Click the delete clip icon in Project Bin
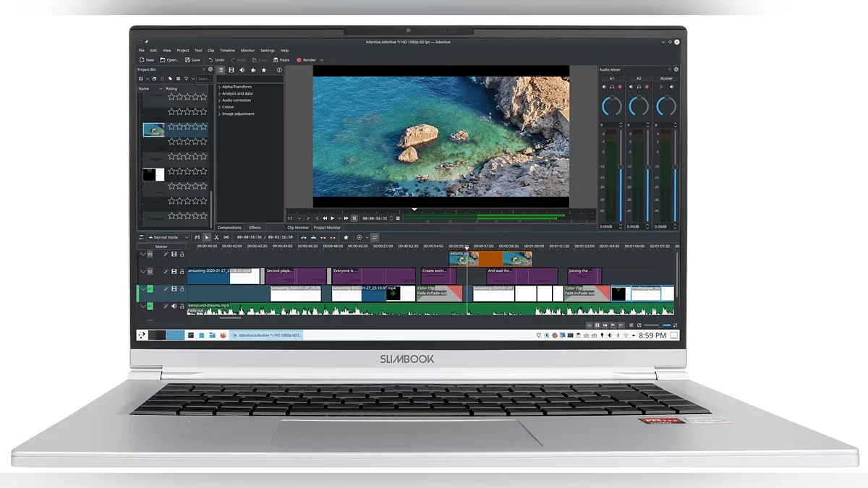The width and height of the screenshot is (868, 488). [162, 79]
